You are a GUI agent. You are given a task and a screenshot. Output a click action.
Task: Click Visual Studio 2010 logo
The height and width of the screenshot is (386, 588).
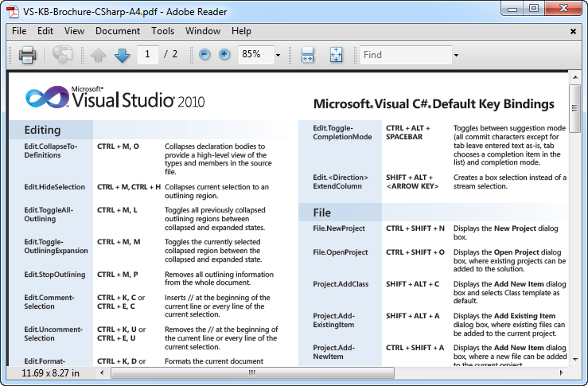click(115, 97)
